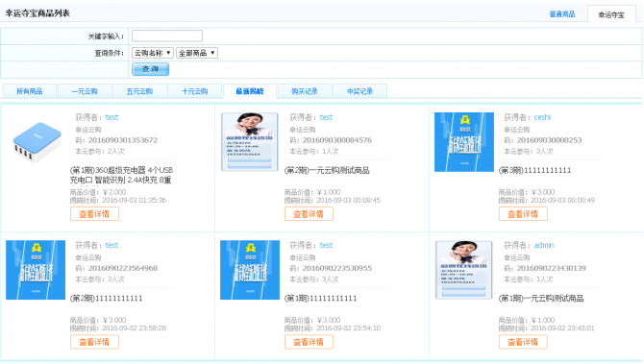View details of 360超级充电器 item
This screenshot has width=644, height=364.
click(94, 214)
